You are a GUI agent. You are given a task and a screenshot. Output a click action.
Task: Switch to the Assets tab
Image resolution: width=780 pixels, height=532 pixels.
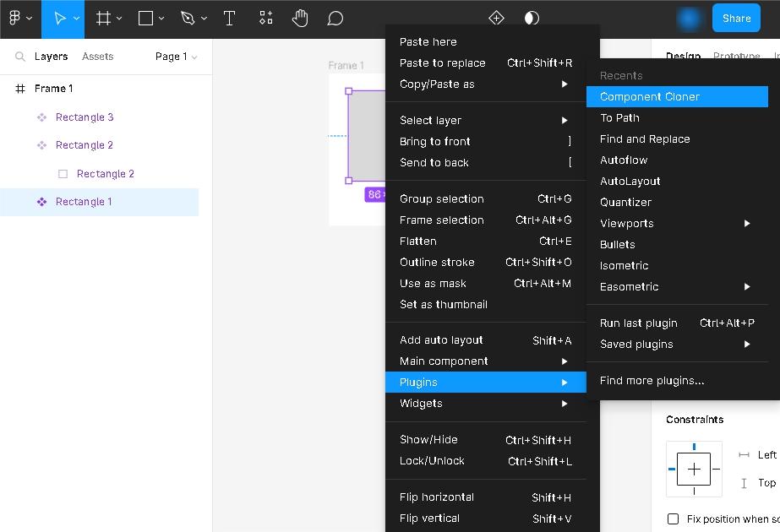97,57
